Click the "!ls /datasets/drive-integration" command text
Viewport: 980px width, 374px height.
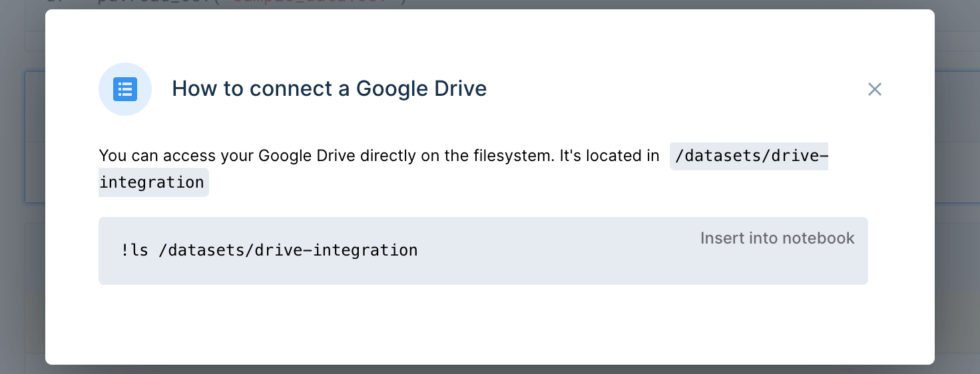[270, 250]
